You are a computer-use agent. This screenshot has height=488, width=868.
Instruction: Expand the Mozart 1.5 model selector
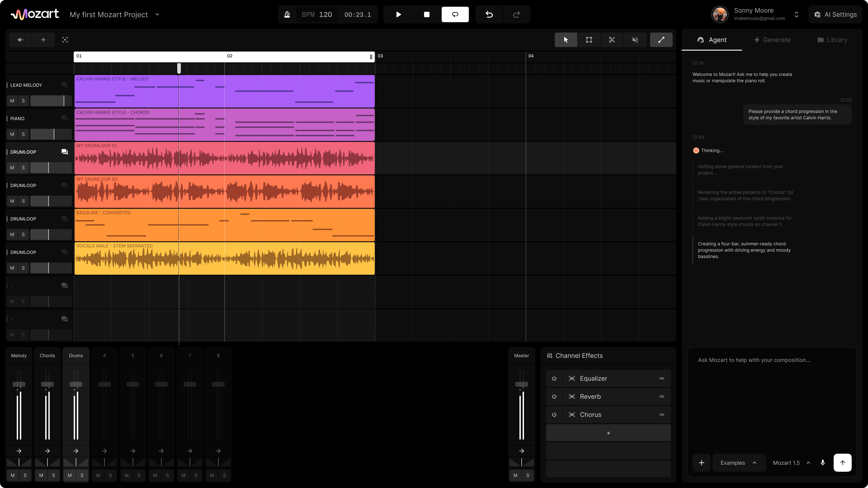(790, 463)
